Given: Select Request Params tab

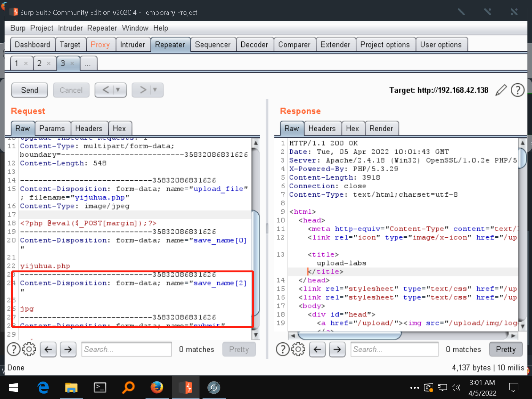Looking at the screenshot, I should pyautogui.click(x=52, y=129).
